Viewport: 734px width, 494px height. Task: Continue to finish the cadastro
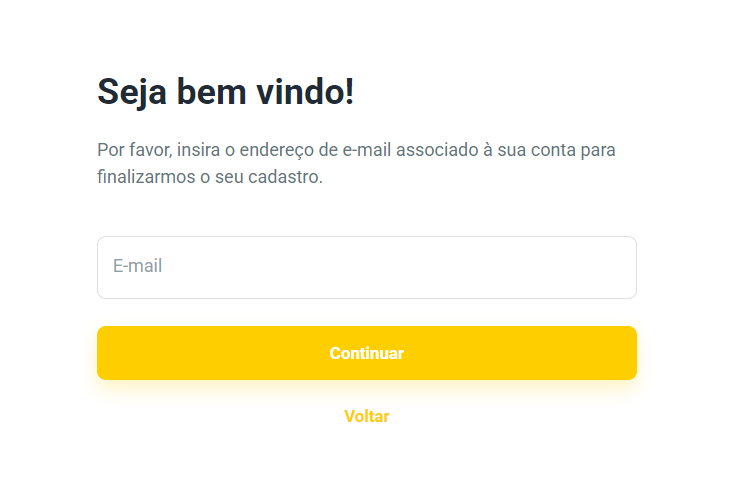(x=366, y=353)
